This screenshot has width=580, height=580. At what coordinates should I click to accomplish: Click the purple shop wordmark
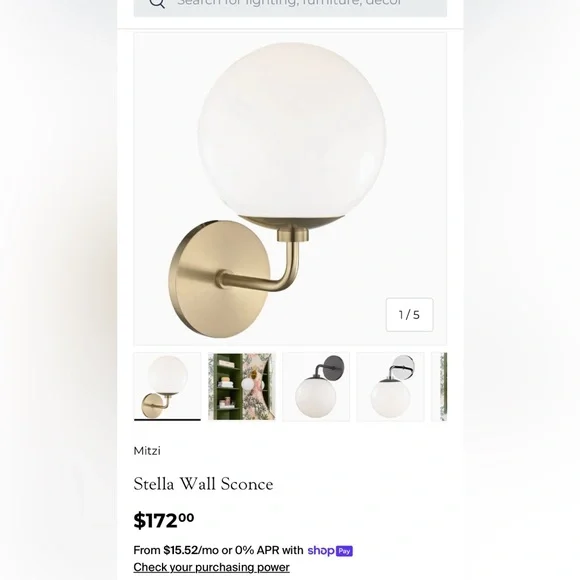(x=321, y=550)
